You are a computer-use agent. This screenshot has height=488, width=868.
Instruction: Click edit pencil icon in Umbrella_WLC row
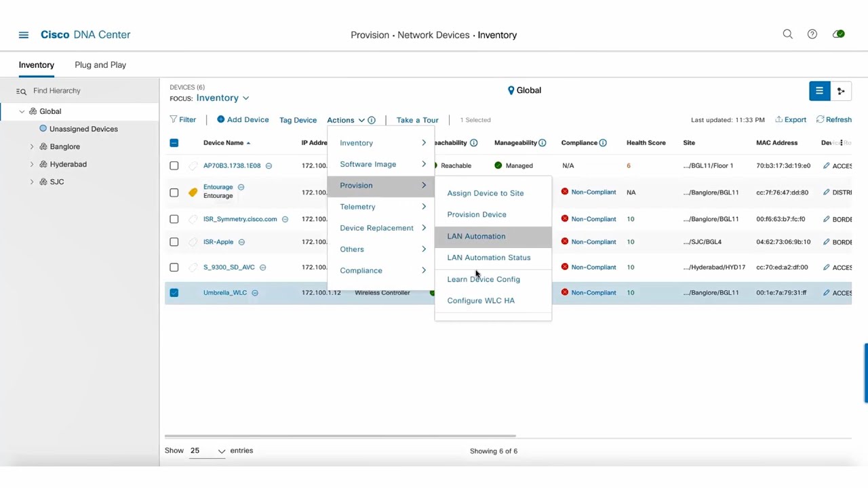(826, 293)
